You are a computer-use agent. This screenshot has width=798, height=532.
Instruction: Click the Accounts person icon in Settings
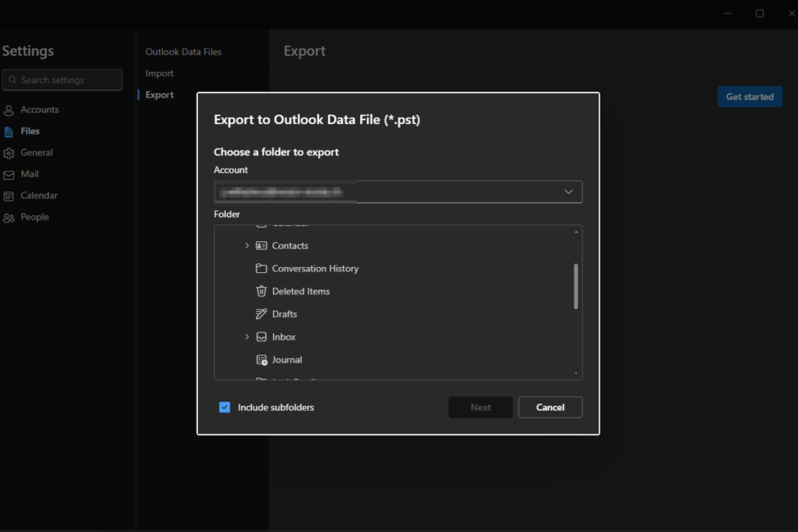click(x=9, y=110)
